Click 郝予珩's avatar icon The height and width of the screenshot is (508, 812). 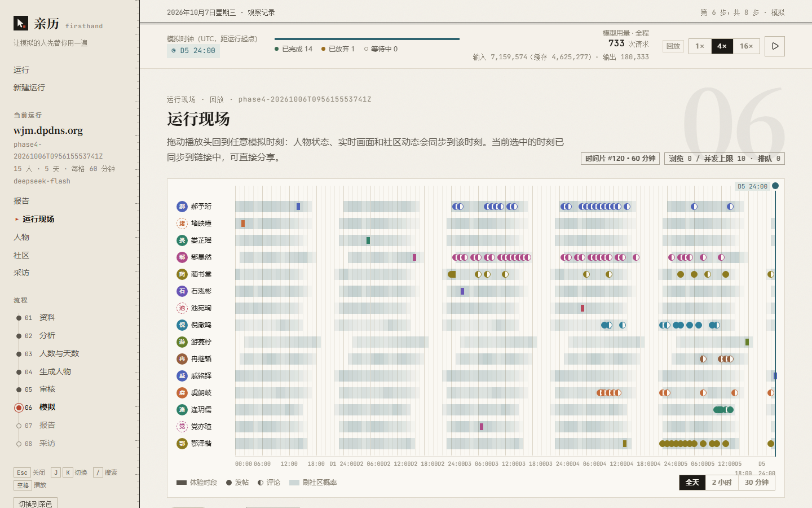pos(182,207)
